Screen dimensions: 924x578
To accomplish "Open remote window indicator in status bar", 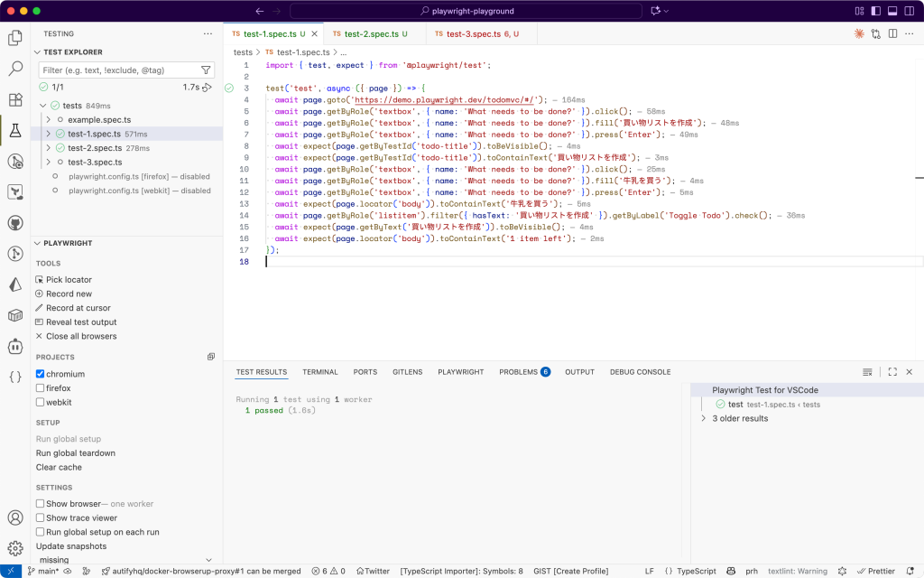I will click(x=11, y=571).
